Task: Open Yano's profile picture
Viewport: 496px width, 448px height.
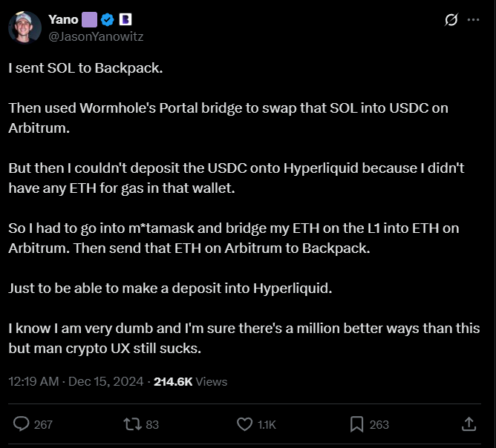Action: point(25,27)
